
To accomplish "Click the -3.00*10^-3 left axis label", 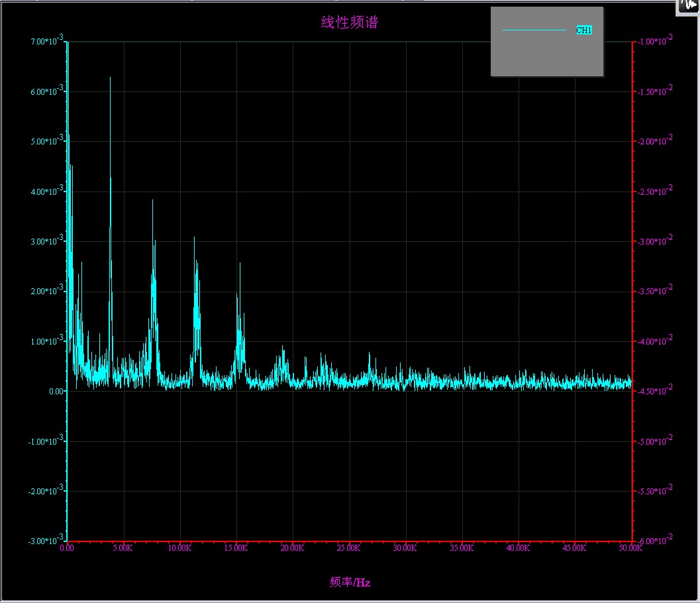I will [x=46, y=540].
